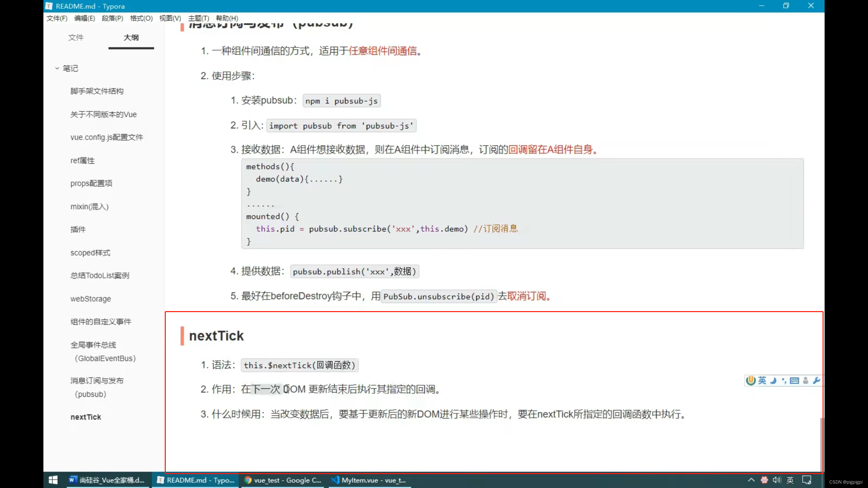Click the document vertical scrollbar thumb
868x488 pixels.
821,444
